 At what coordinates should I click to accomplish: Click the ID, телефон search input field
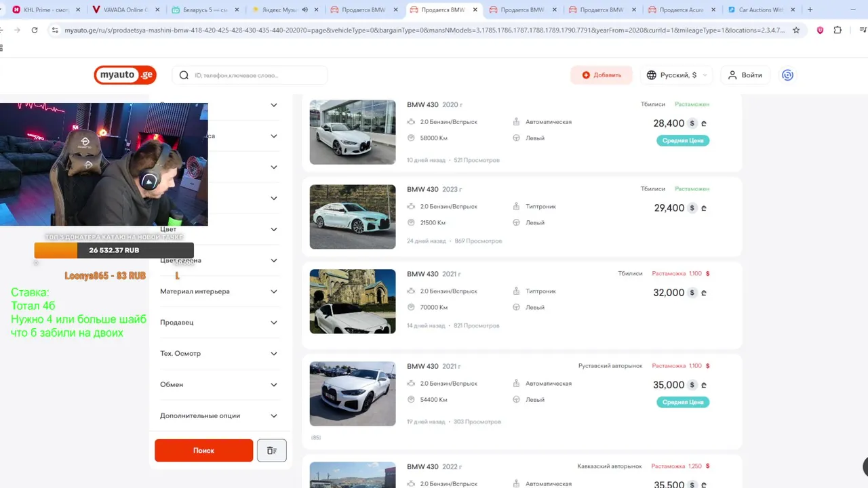(x=250, y=75)
